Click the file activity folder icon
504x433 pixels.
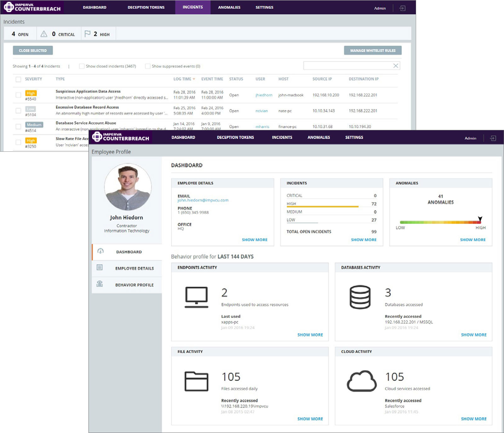coord(196,381)
